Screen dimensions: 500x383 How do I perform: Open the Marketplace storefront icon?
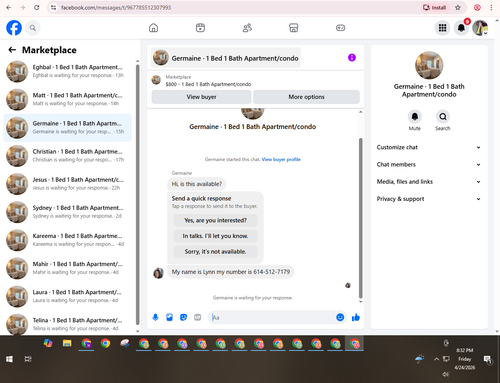(x=293, y=28)
